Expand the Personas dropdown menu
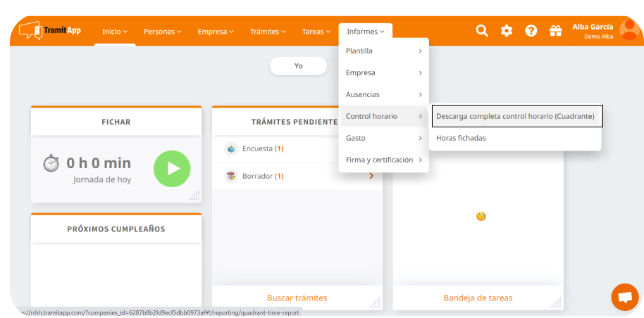Image resolution: width=644 pixels, height=318 pixels. point(162,32)
